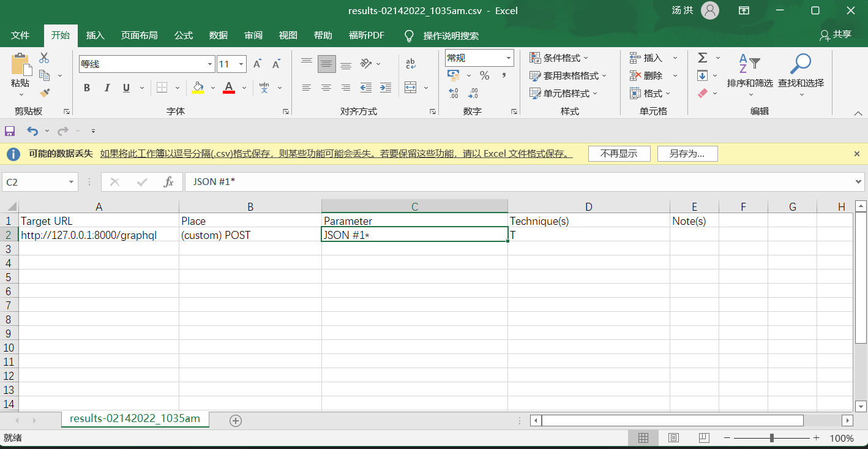Screen dimensions: 868x449
Task: Align text left
Action: coord(307,88)
